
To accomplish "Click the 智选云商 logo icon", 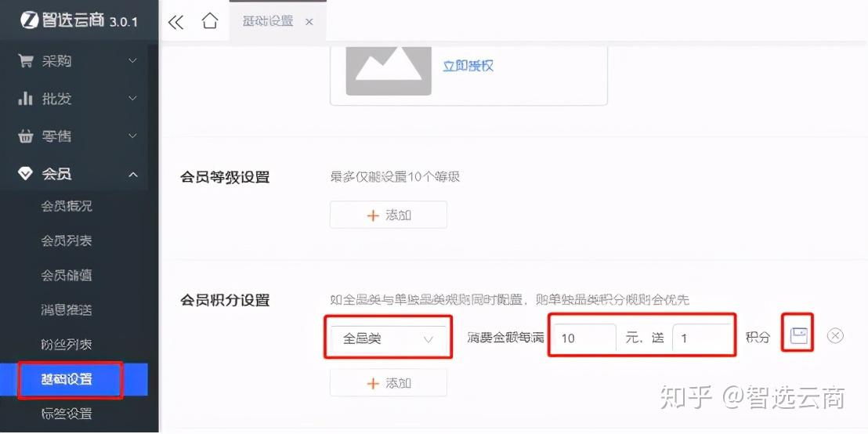I will [x=29, y=20].
